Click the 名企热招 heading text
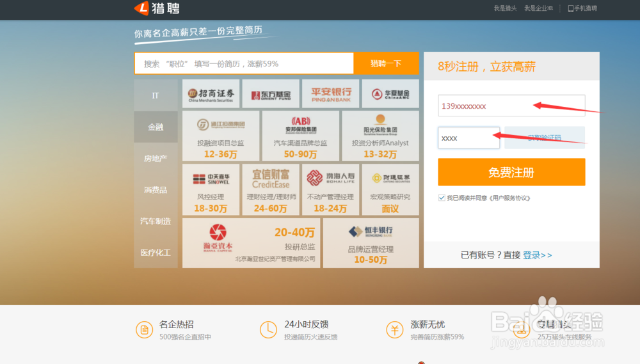Image resolution: width=640 pixels, height=364 pixels. 177,324
